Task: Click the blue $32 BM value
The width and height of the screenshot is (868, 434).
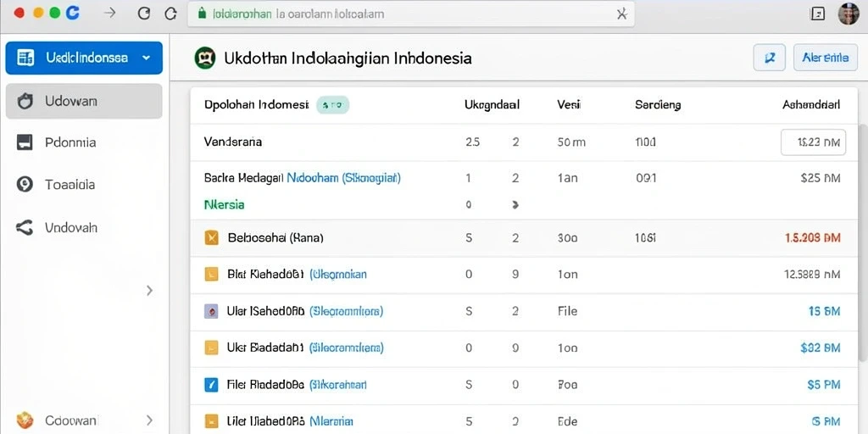Action: [x=821, y=348]
